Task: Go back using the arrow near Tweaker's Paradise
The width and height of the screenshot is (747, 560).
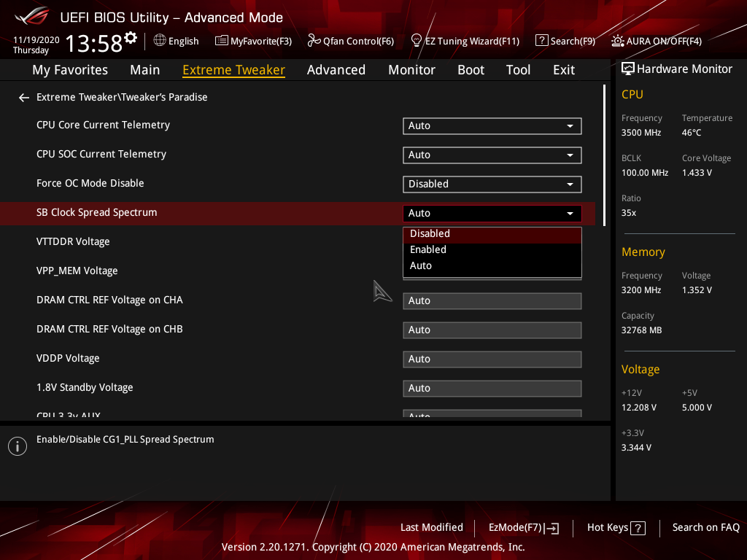Action: [x=23, y=97]
